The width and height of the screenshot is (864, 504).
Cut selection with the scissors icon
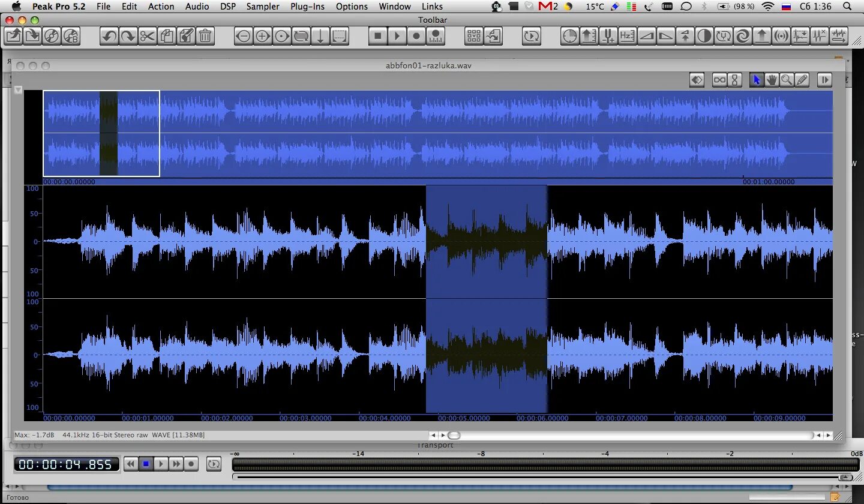[147, 36]
